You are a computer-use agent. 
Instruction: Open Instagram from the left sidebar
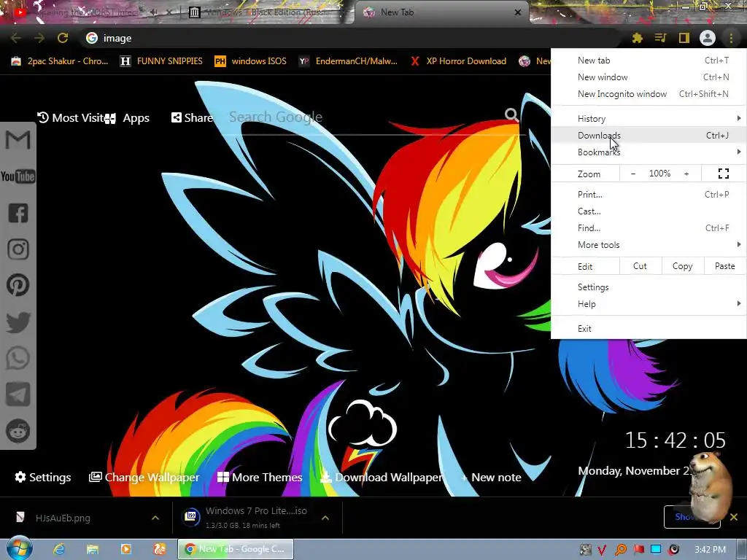pos(18,249)
